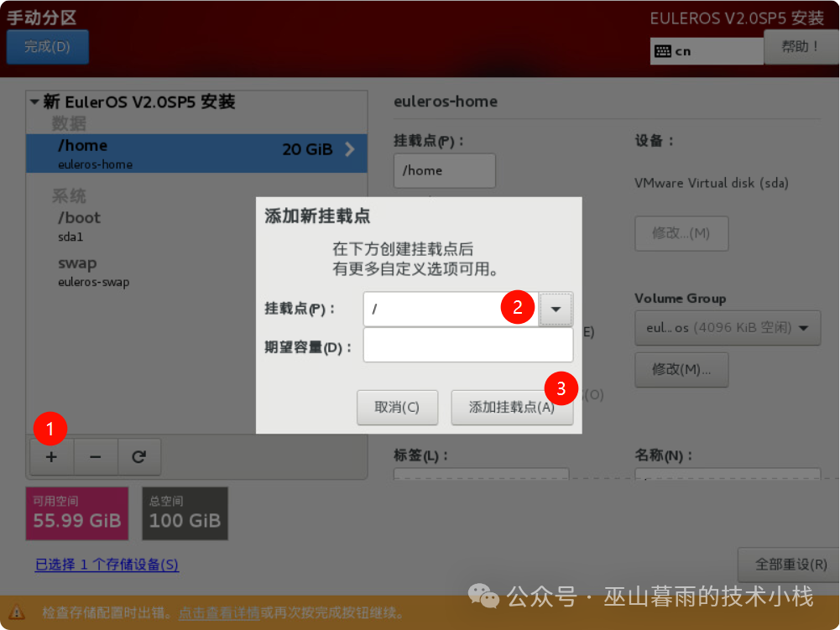Click the 期望容量(D) input field
This screenshot has width=840, height=630.
coord(467,346)
